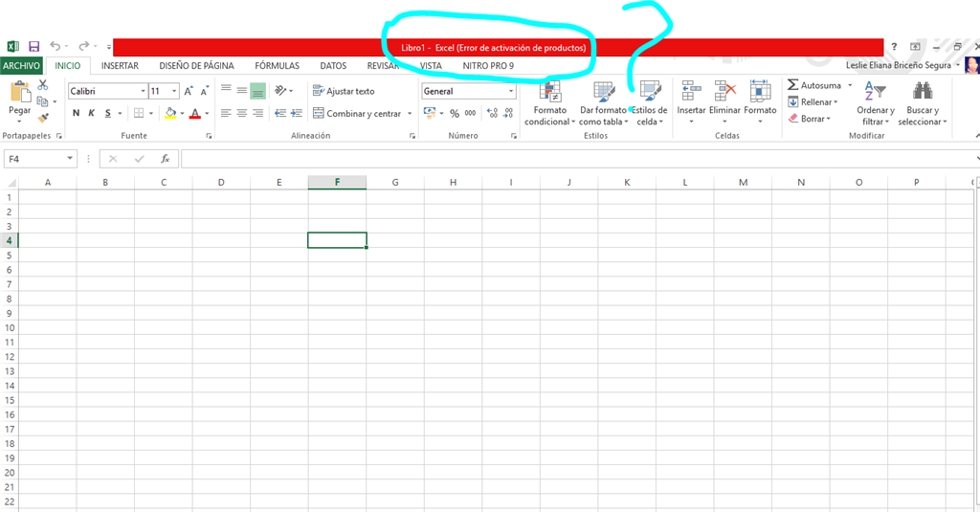Toggle italic (K) formatting
Image resolution: width=980 pixels, height=512 pixels.
click(x=91, y=113)
